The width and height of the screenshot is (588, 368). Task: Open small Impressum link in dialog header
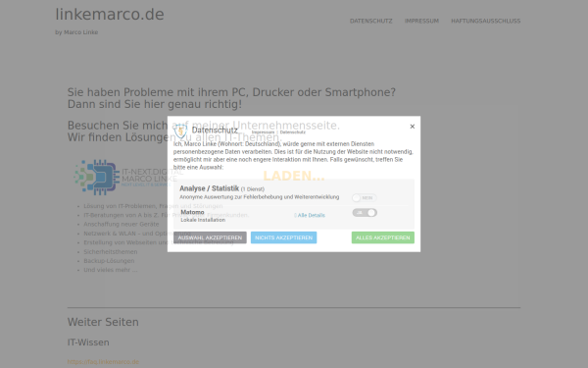263,132
